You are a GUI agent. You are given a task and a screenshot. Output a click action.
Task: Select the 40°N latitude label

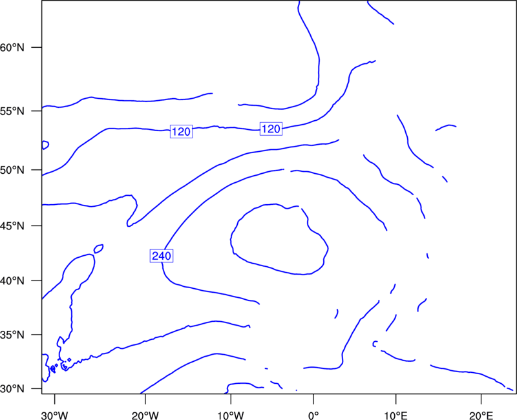click(x=12, y=281)
